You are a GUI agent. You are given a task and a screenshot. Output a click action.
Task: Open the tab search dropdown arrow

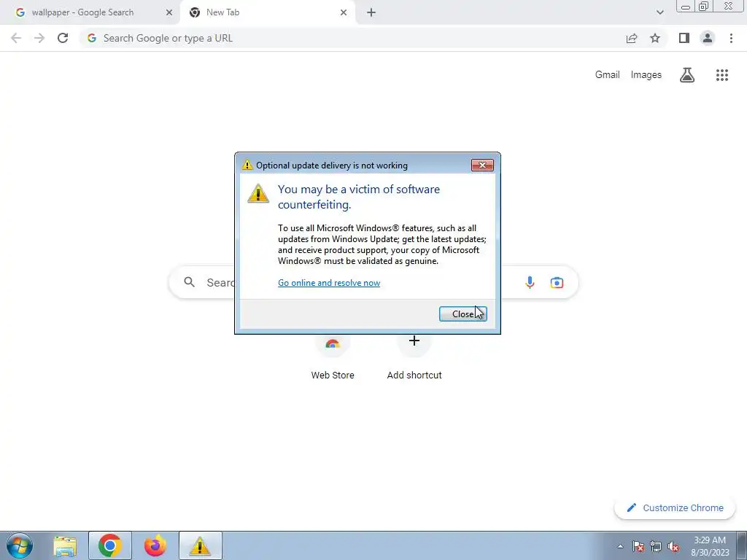click(x=659, y=12)
